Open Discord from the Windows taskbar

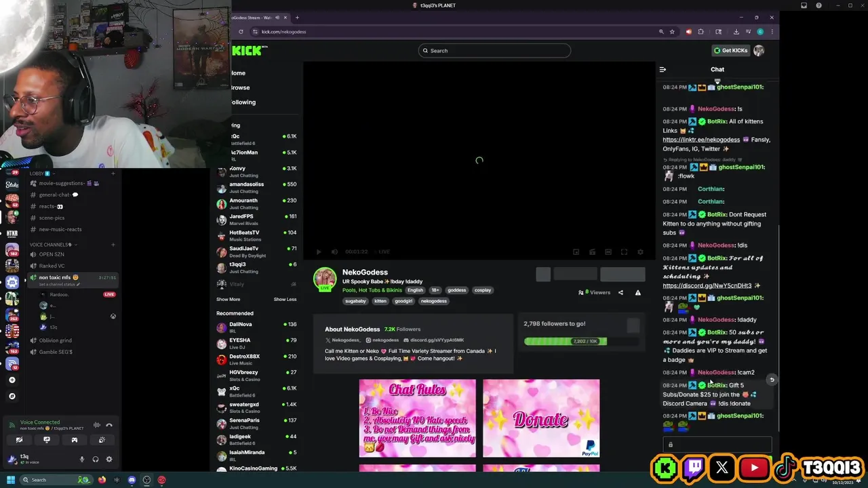click(x=132, y=480)
